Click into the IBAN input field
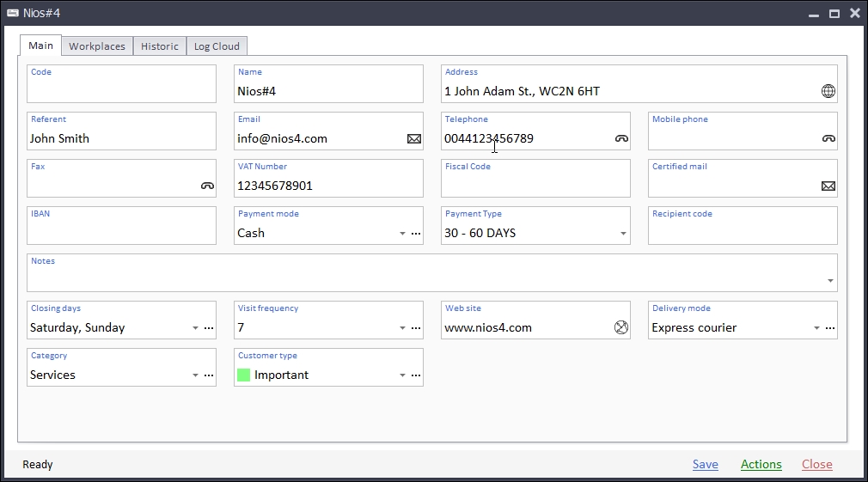The height and width of the screenshot is (482, 868). 121,233
